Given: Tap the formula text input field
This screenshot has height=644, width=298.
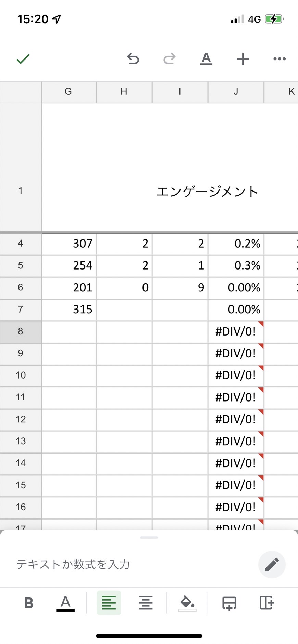Looking at the screenshot, I should pyautogui.click(x=134, y=564).
